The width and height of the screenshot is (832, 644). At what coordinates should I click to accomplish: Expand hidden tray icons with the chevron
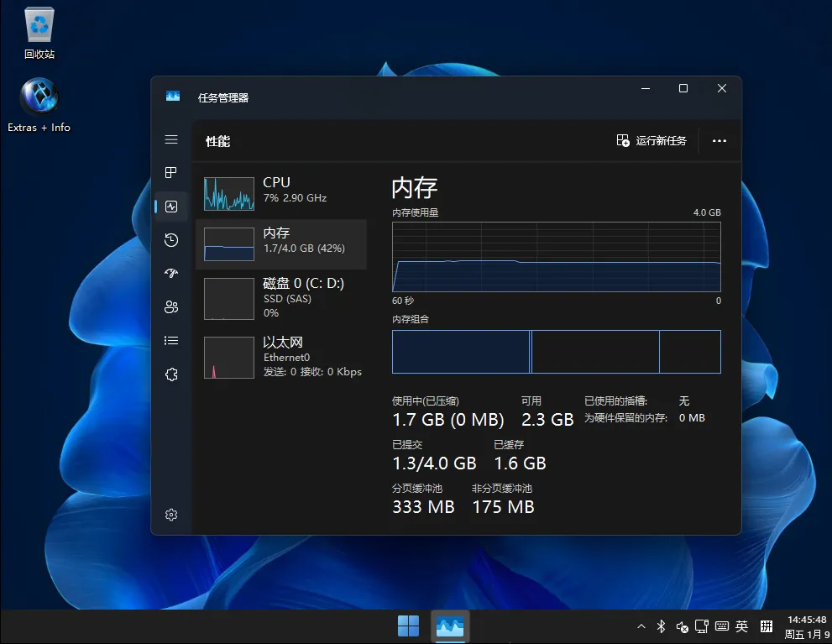pyautogui.click(x=641, y=626)
